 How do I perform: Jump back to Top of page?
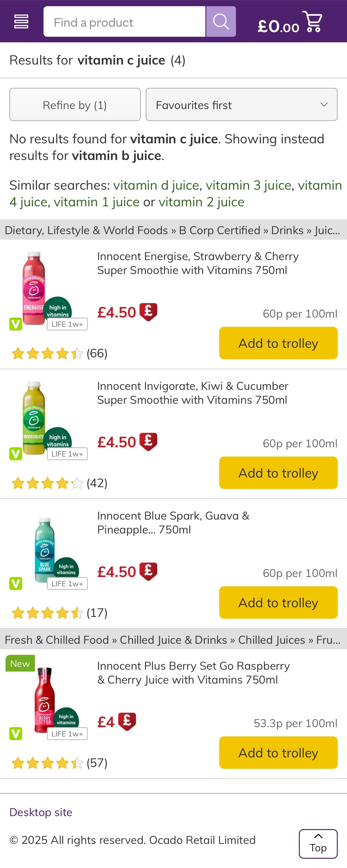point(318,843)
